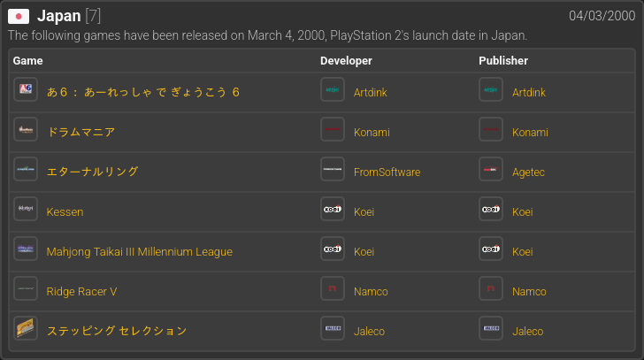Visit Koei developer link in Kessen row

click(364, 211)
